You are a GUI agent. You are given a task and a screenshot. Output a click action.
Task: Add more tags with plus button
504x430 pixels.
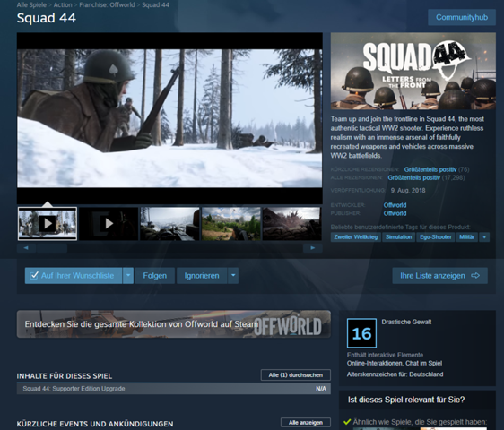484,237
